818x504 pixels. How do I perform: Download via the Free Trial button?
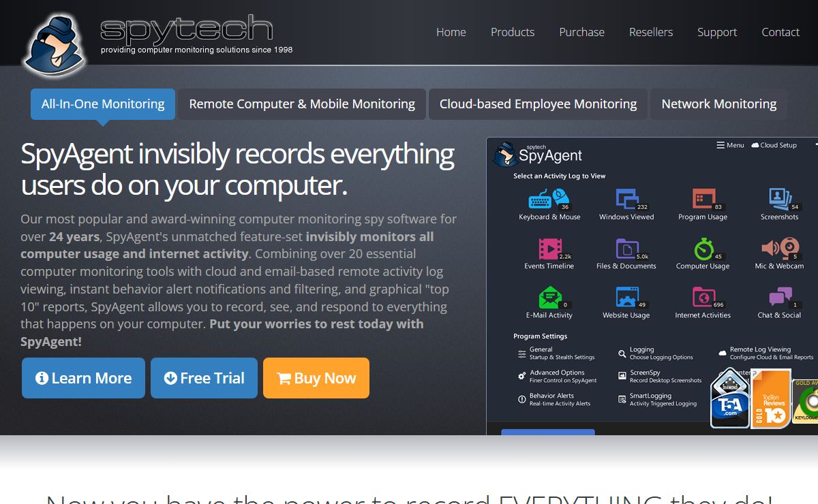[204, 378]
